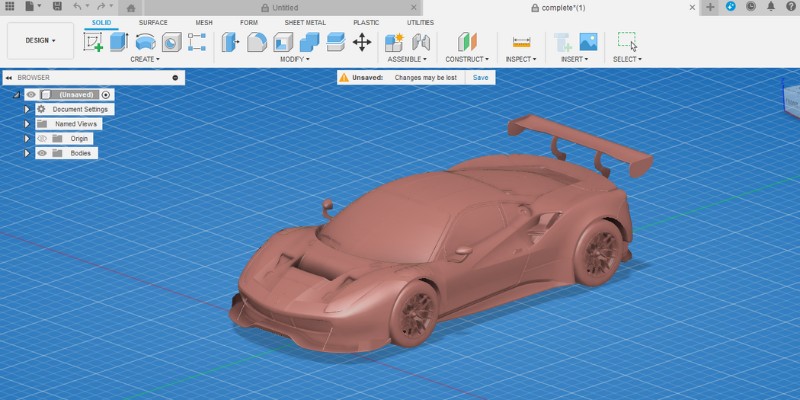This screenshot has width=800, height=400.
Task: Open the CONSTRUCT dropdown menu
Action: pyautogui.click(x=467, y=59)
